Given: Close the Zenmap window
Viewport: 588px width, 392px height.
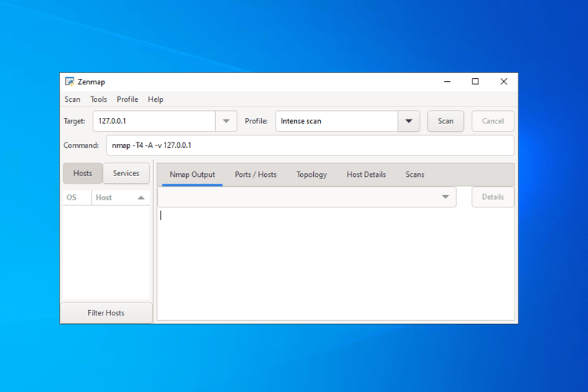Looking at the screenshot, I should (x=504, y=81).
